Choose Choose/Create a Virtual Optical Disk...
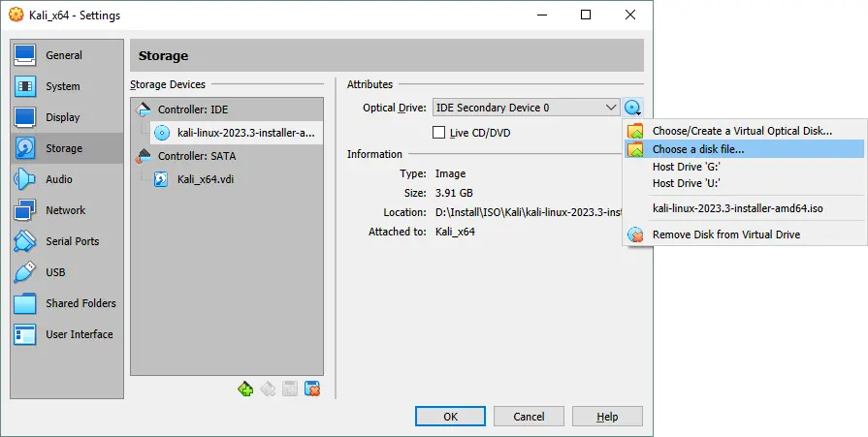 pos(742,131)
